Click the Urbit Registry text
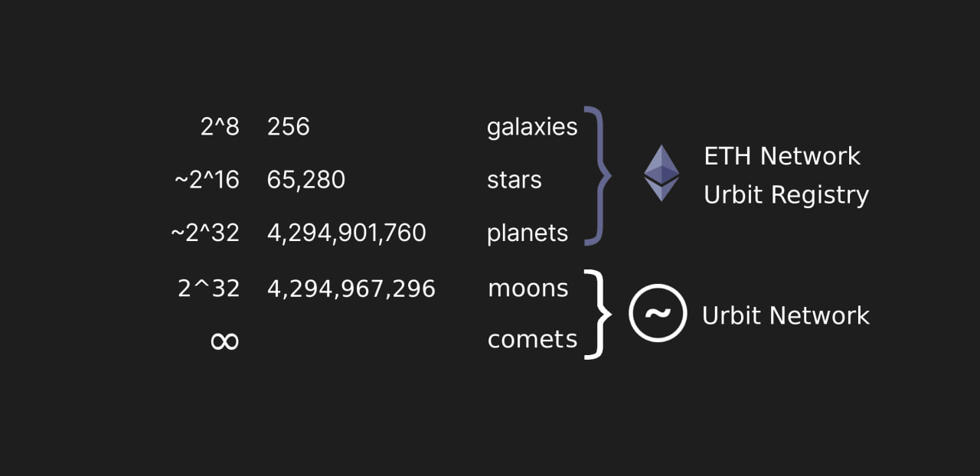 (x=786, y=195)
